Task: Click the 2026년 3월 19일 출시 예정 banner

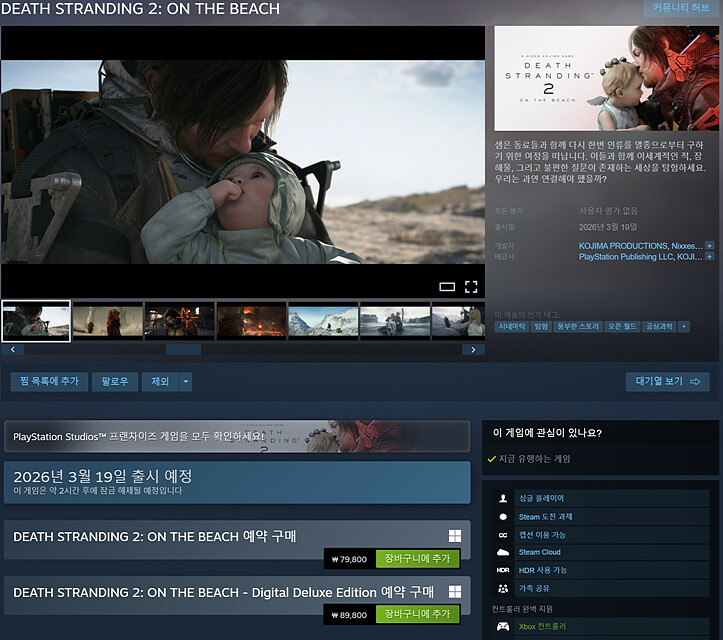Action: (237, 482)
